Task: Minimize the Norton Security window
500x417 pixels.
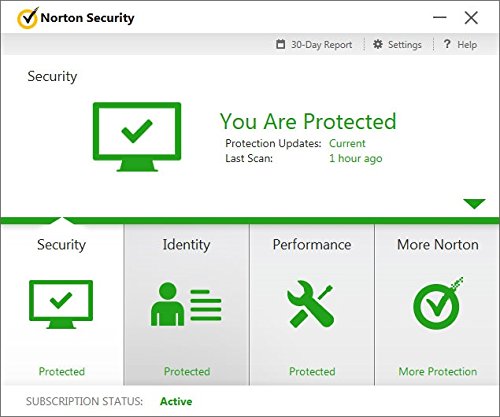Action: coord(440,17)
